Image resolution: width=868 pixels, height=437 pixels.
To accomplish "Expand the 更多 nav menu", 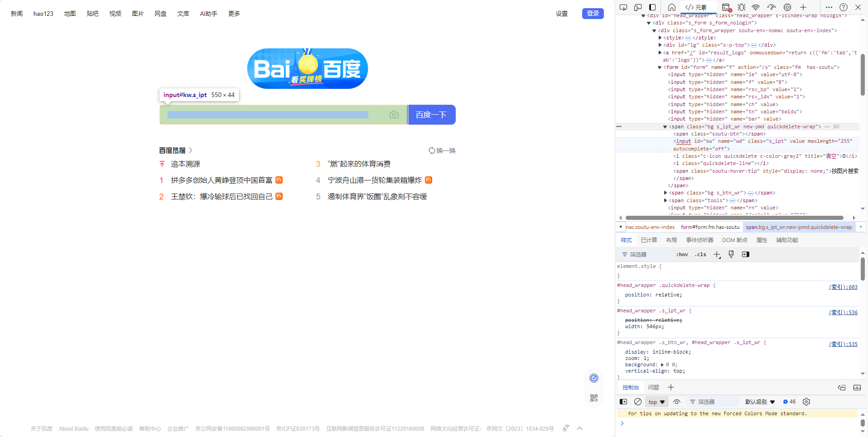I will click(x=234, y=14).
